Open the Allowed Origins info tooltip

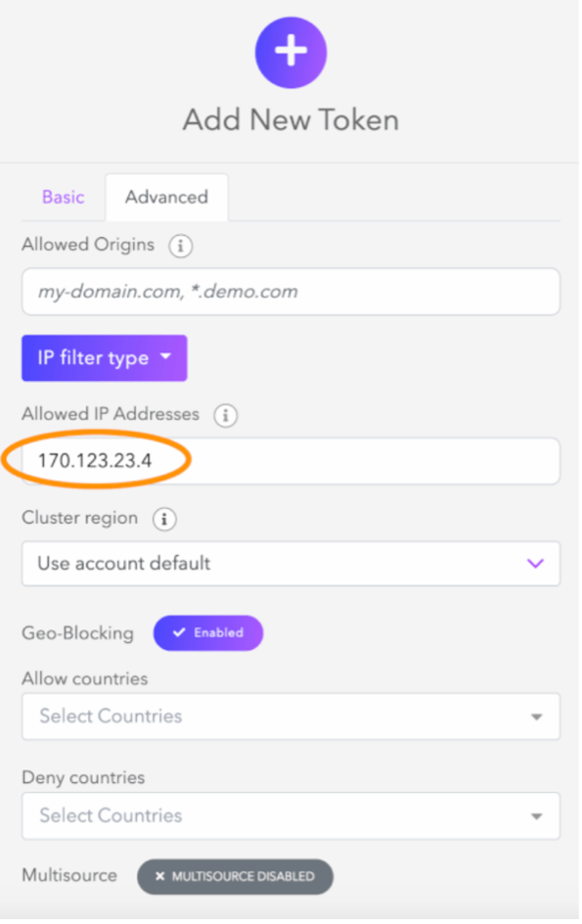click(x=180, y=246)
